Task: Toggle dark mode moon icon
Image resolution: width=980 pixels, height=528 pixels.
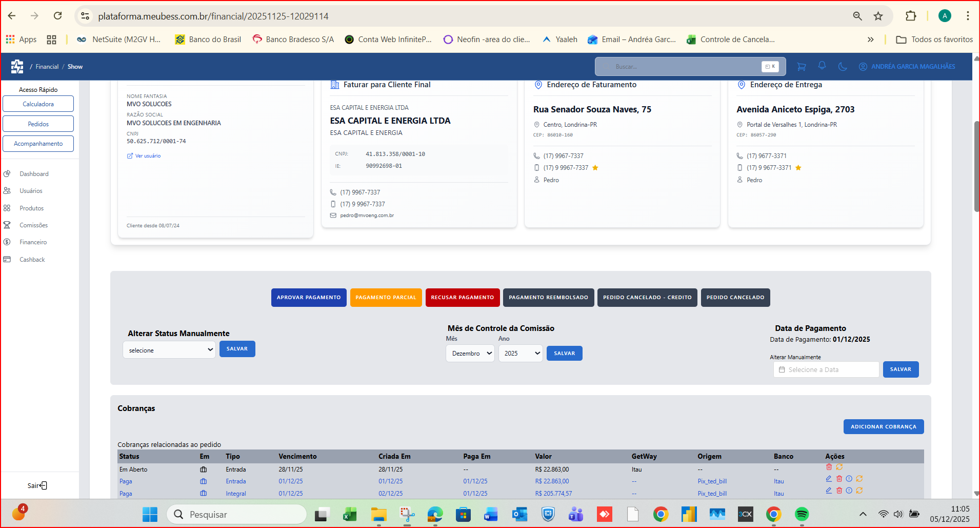Action: [842, 67]
